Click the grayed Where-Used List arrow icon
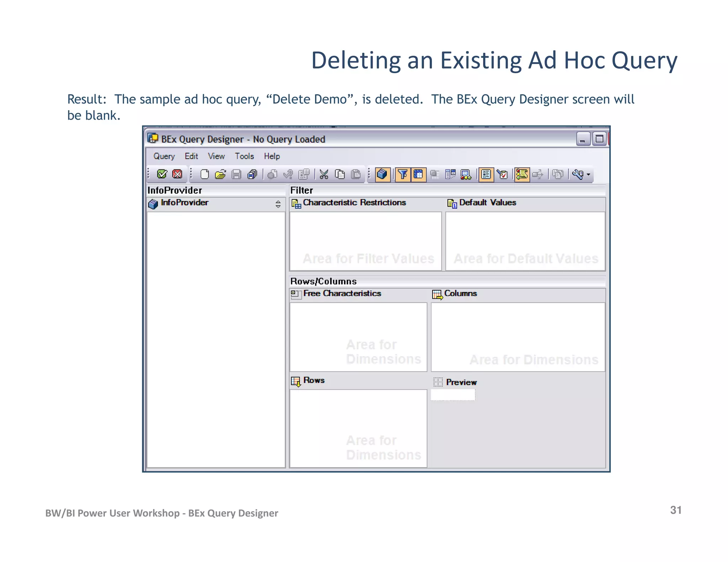Image resolution: width=728 pixels, height=562 pixels. pyautogui.click(x=538, y=174)
